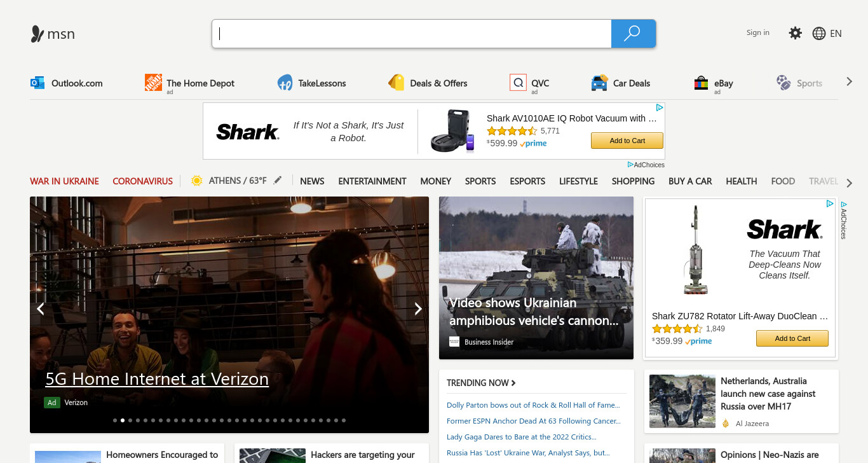Open FOOD category

(x=783, y=181)
